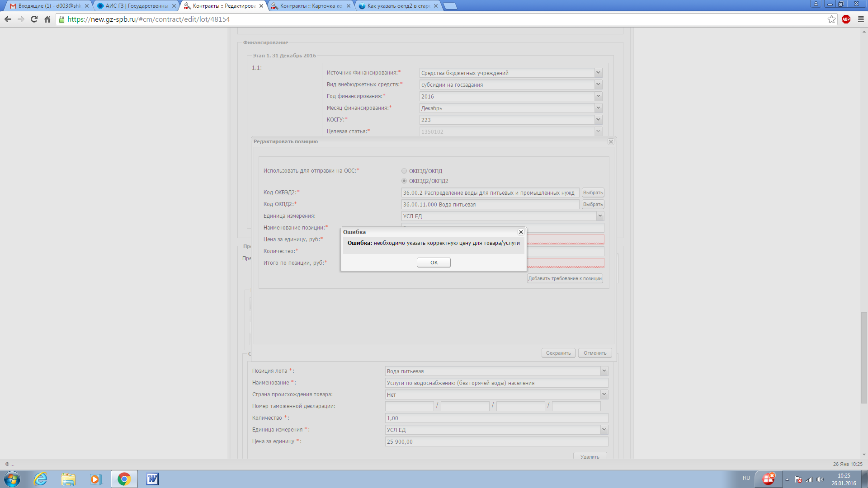The height and width of the screenshot is (488, 868).
Task: Select the Chrome taskbar icon
Action: [124, 479]
